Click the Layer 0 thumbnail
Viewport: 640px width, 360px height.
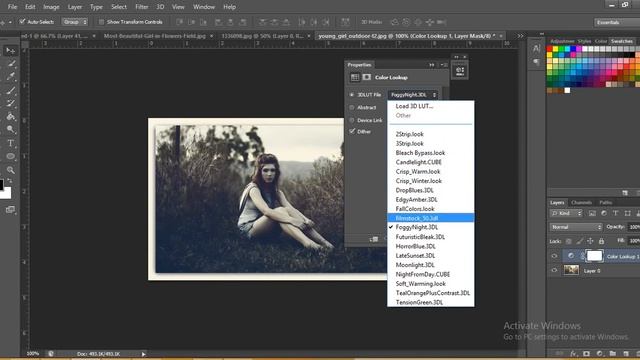571,270
